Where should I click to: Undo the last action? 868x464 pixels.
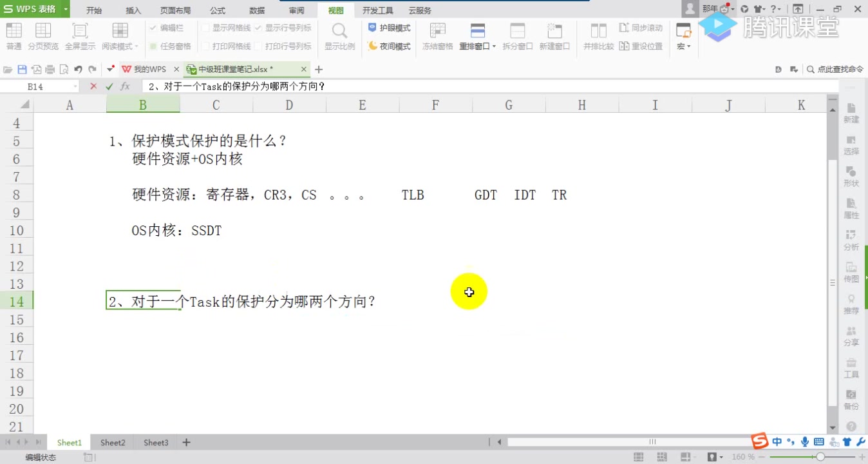pos(78,70)
